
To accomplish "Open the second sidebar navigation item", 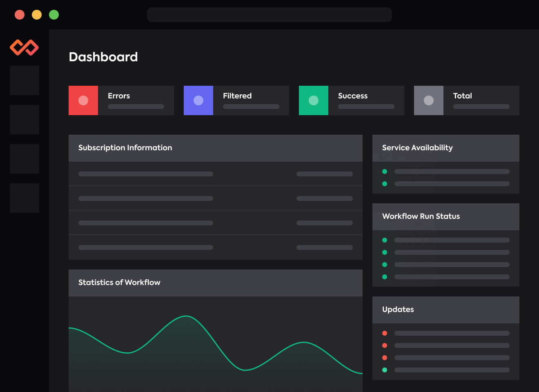I will click(24, 120).
